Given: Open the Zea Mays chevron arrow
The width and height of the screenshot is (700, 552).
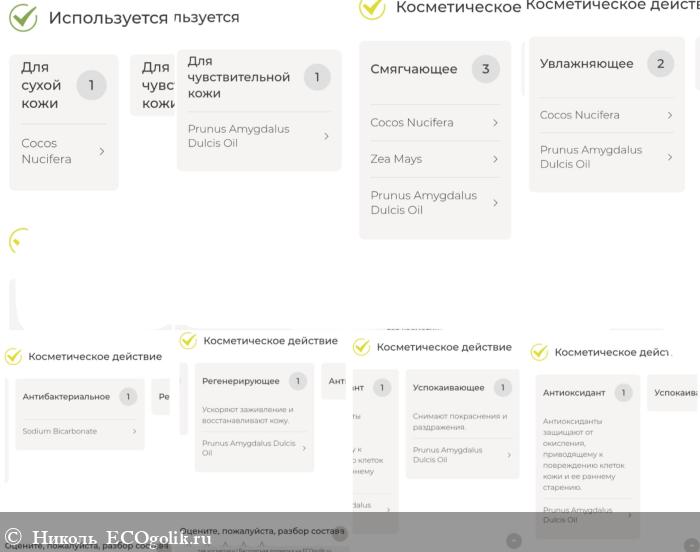Looking at the screenshot, I should [x=494, y=159].
